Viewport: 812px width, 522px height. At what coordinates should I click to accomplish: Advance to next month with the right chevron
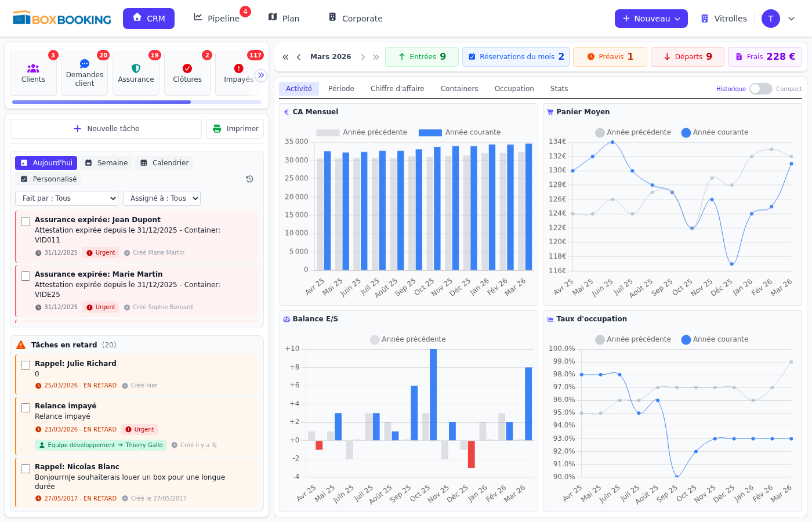click(x=363, y=56)
